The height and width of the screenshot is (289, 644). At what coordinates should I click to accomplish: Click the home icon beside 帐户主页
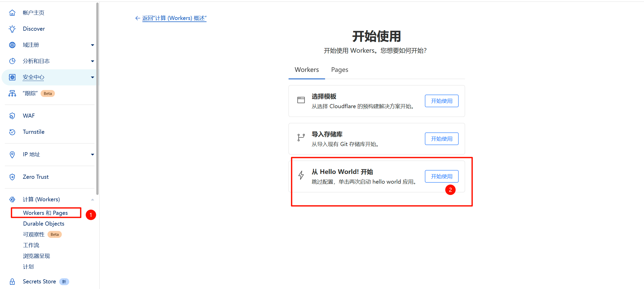[12, 13]
